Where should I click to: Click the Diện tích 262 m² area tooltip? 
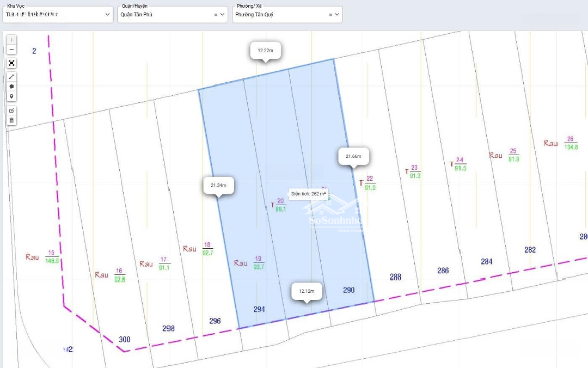(x=308, y=194)
